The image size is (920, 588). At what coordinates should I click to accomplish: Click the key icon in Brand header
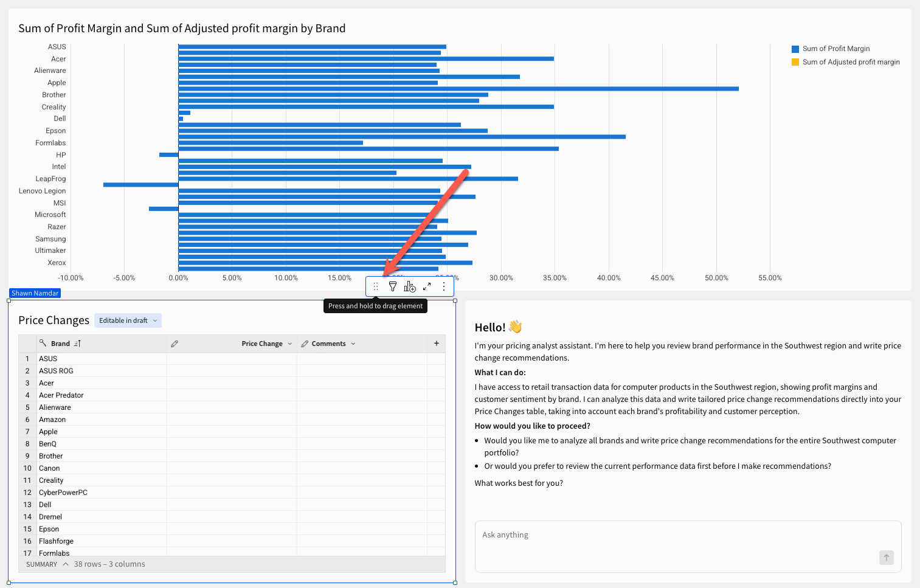[43, 344]
